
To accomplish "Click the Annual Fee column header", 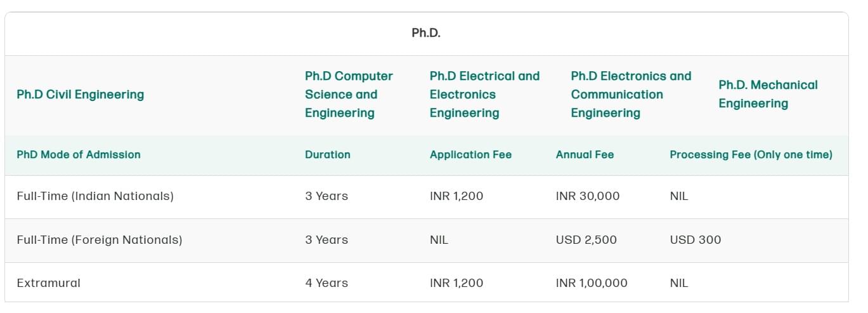I will coord(585,154).
